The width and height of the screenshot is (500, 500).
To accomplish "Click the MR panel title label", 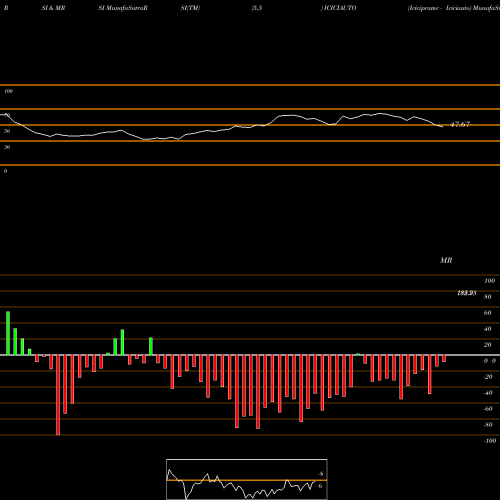I will tap(446, 260).
